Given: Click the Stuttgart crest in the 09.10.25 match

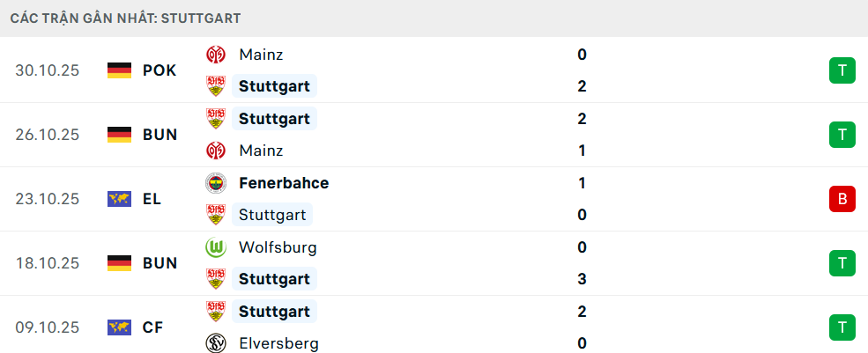Looking at the screenshot, I should coord(215,312).
